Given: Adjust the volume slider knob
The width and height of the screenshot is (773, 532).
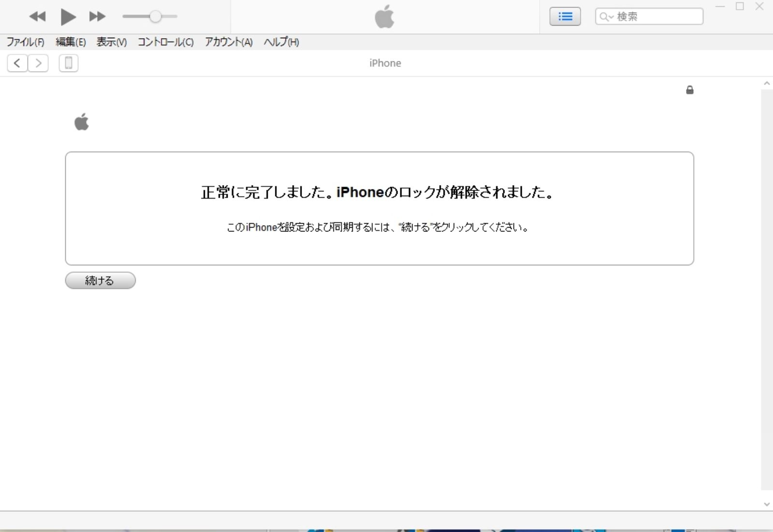Looking at the screenshot, I should (x=155, y=16).
